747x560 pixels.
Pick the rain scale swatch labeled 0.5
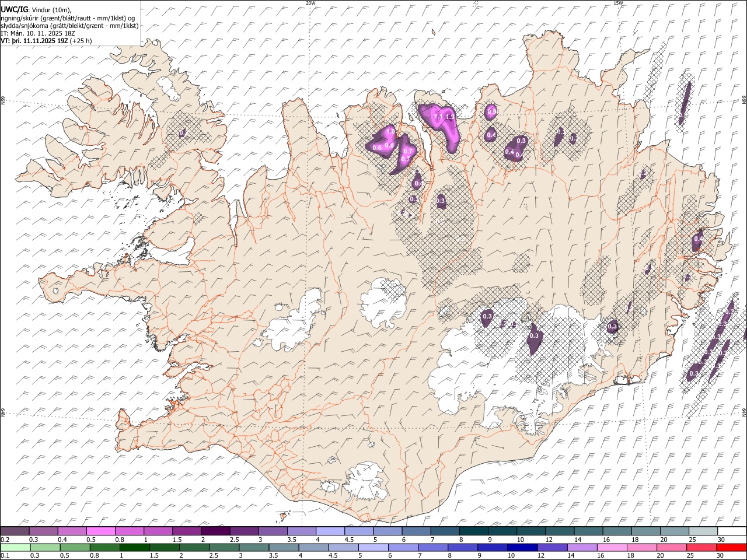[75, 547]
